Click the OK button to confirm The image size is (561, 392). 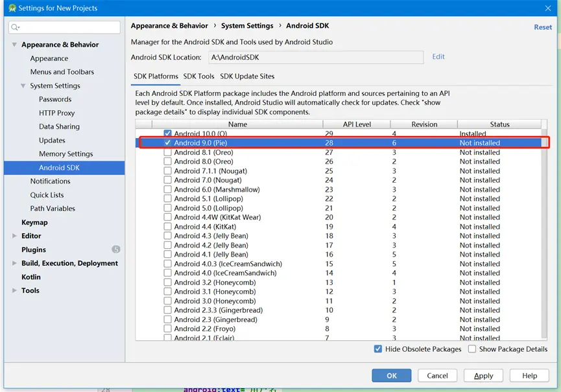pos(391,375)
